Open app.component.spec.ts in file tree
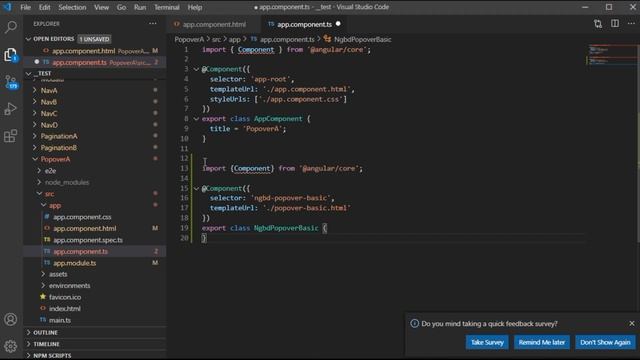640x360 pixels. 88,240
